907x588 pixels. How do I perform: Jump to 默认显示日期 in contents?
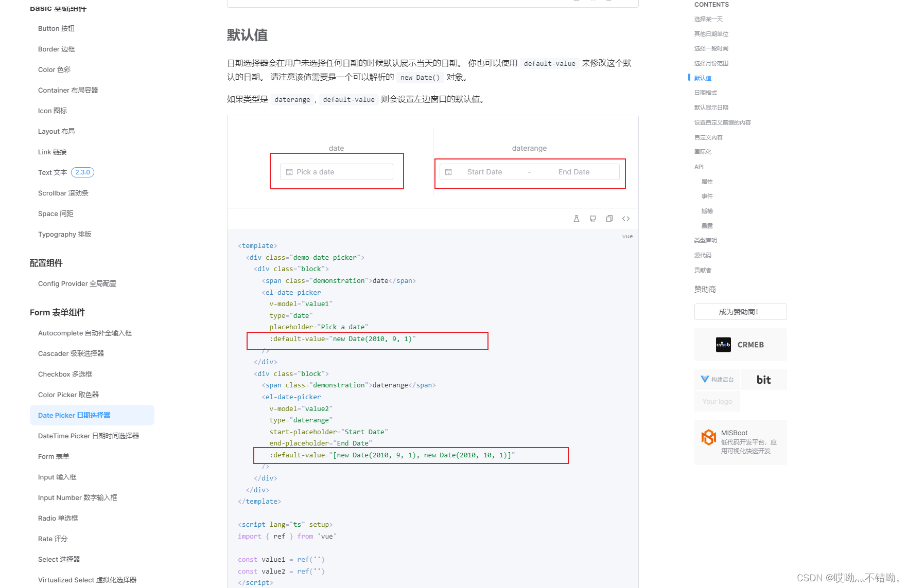tap(711, 108)
